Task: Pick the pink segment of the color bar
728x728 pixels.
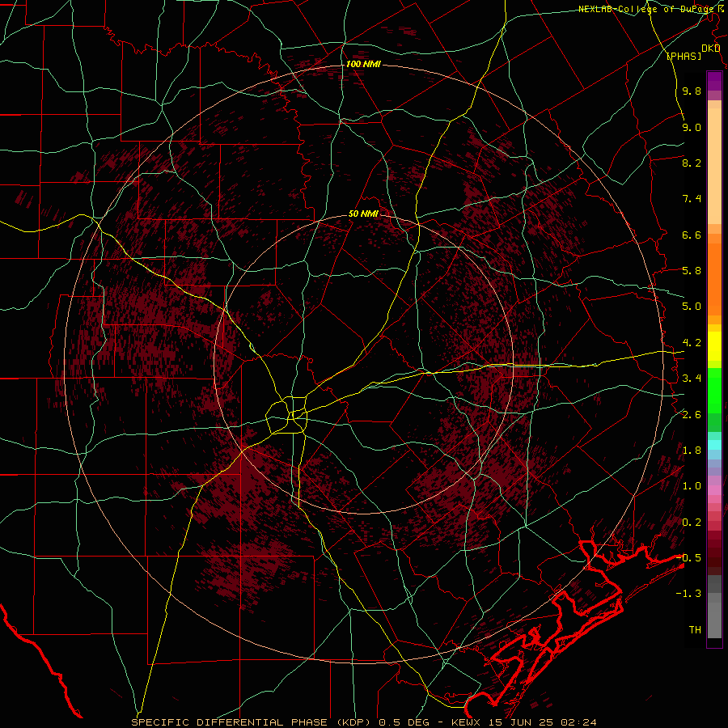Action: click(x=714, y=490)
